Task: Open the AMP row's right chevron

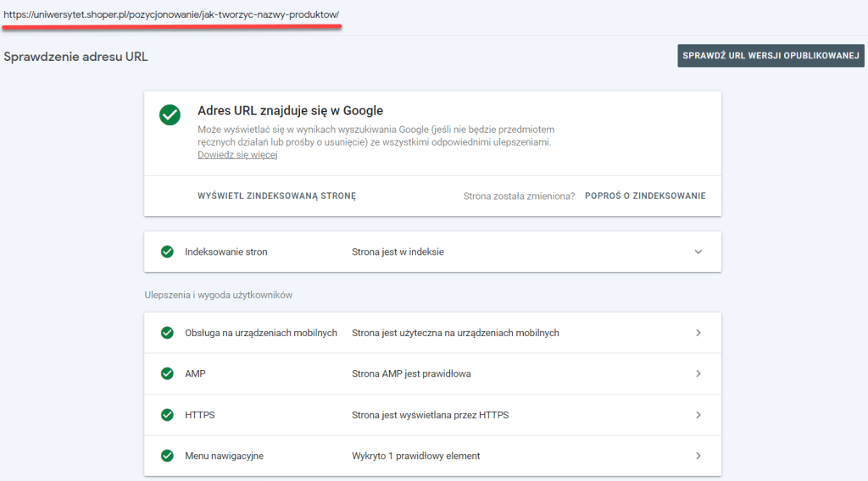Action: (x=698, y=373)
